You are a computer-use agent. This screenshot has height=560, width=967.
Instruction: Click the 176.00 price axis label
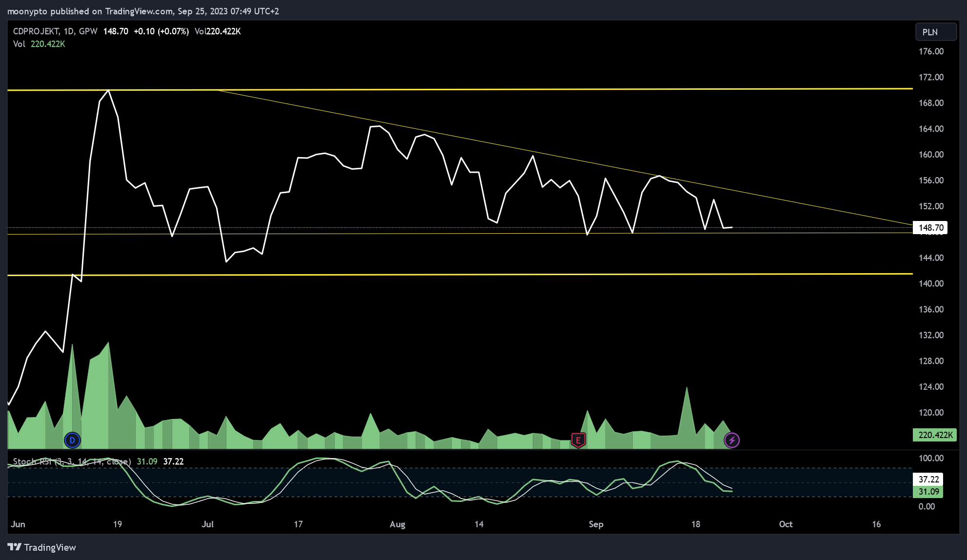931,51
